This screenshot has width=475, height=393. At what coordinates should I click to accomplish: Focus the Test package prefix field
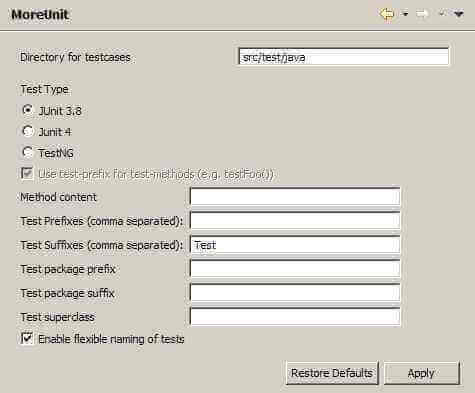coord(295,269)
